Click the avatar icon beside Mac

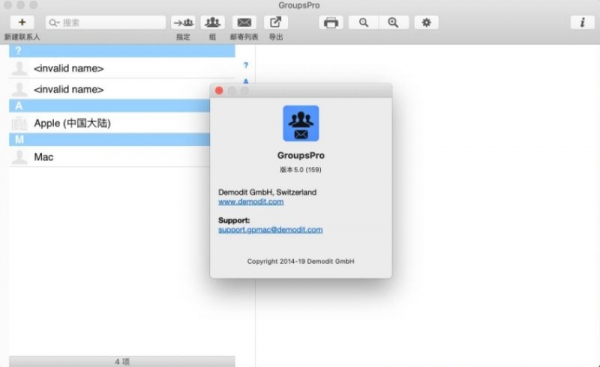click(x=19, y=157)
